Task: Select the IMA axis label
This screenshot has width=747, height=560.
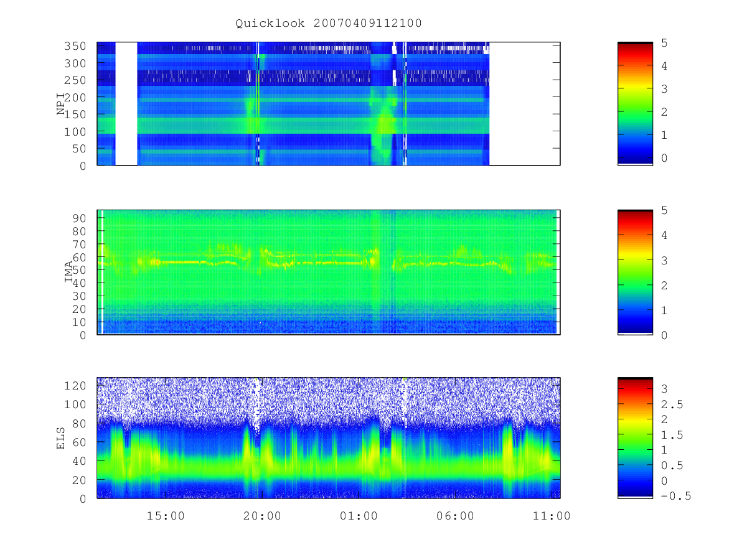Action: [69, 273]
